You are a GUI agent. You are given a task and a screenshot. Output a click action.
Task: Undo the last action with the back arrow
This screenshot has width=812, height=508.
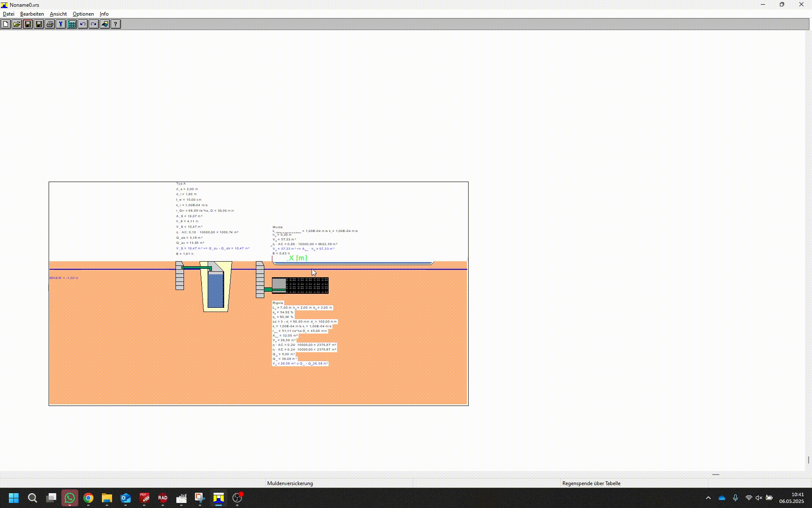[x=83, y=24]
